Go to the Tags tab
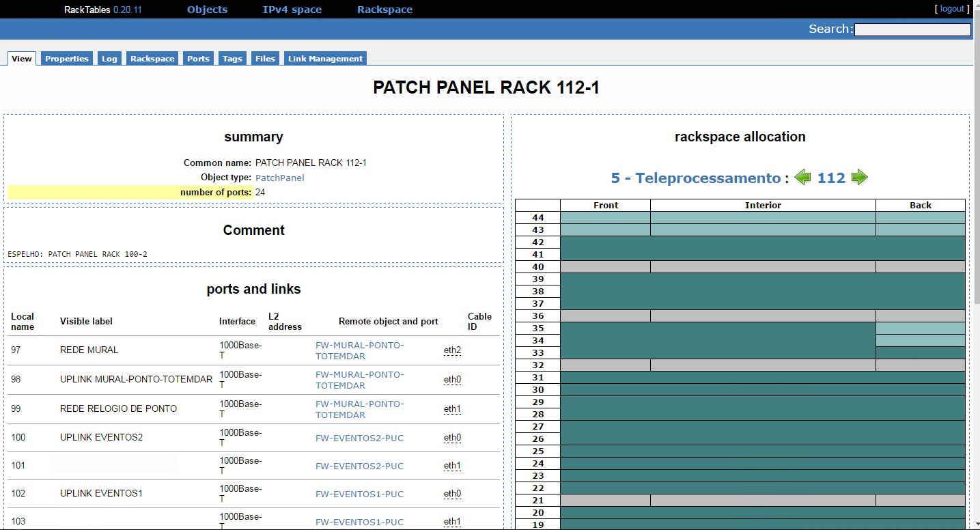Viewport: 980px width, 530px height. (232, 59)
